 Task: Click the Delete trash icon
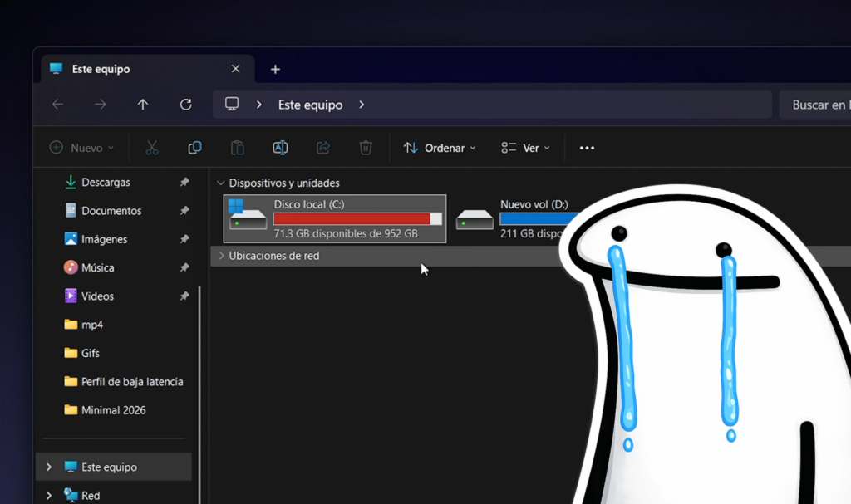pos(366,148)
